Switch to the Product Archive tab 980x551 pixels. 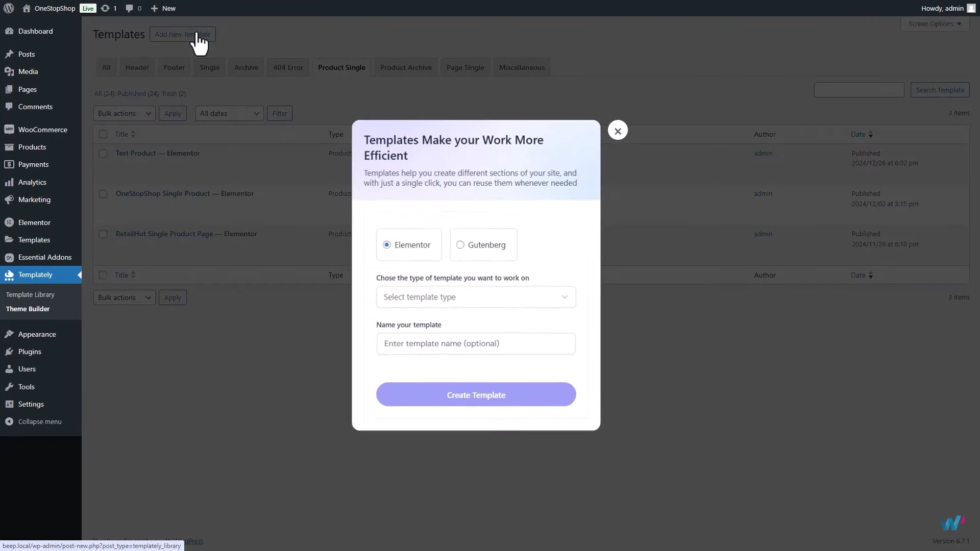406,67
